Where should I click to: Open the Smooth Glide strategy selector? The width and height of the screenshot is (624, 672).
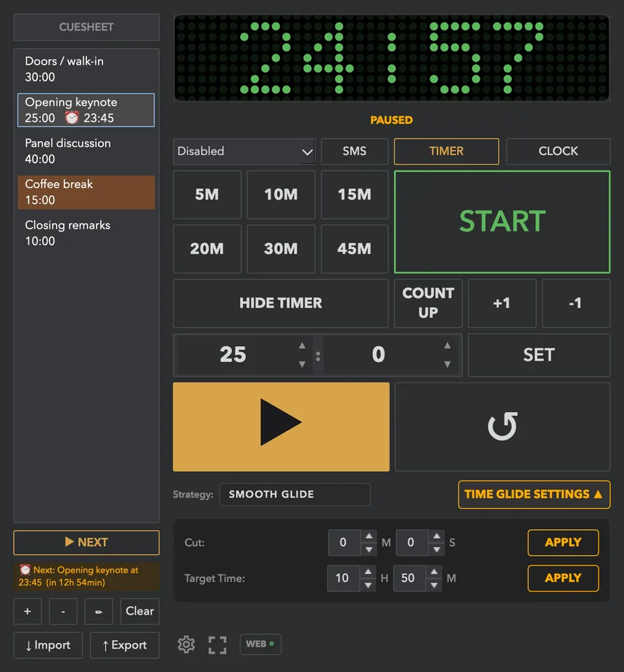pos(295,495)
